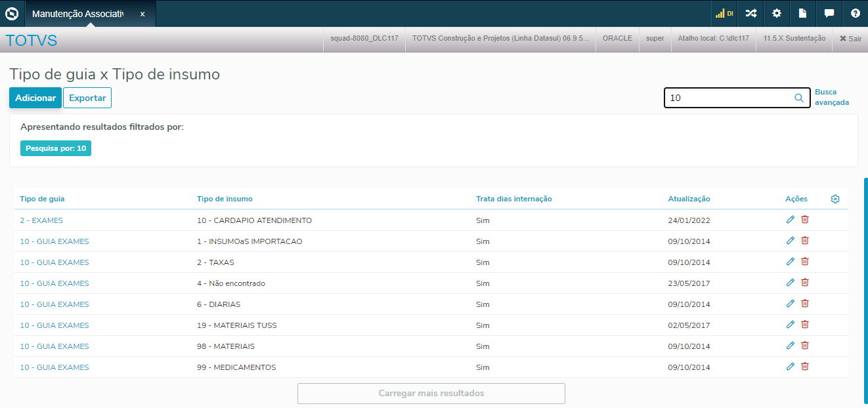Delete the 4 - Não encontrado row

pyautogui.click(x=805, y=283)
